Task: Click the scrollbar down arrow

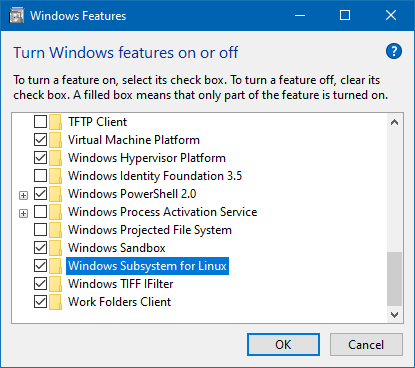Action: click(x=395, y=315)
